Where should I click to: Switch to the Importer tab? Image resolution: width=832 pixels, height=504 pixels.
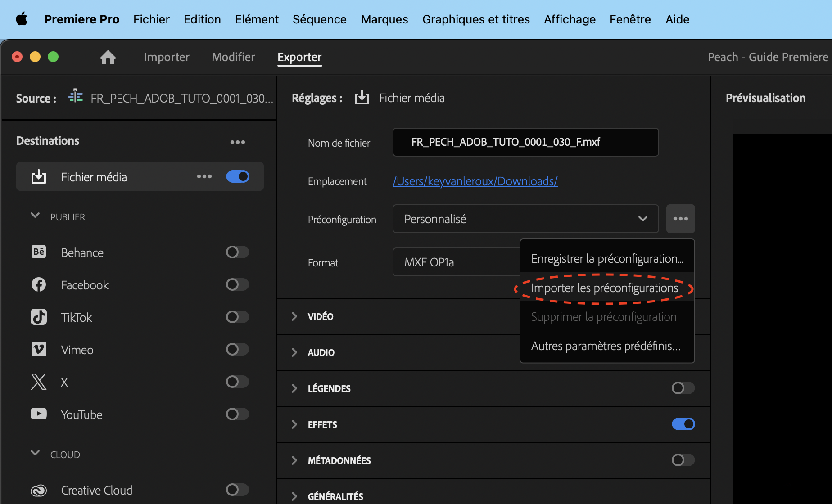click(167, 57)
